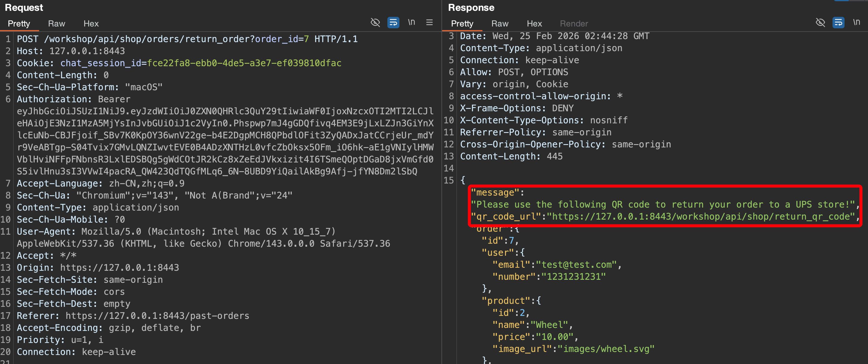
Task: Toggle hide non-printable characters in Request panel
Action: pyautogui.click(x=375, y=23)
